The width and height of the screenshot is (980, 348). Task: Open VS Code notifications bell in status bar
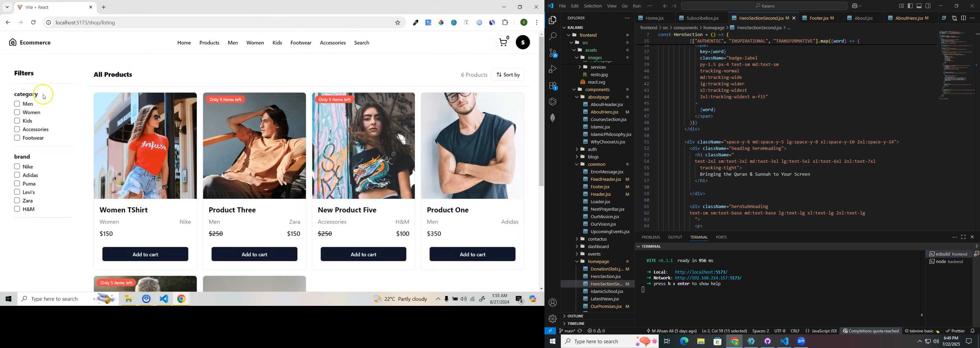click(x=973, y=331)
